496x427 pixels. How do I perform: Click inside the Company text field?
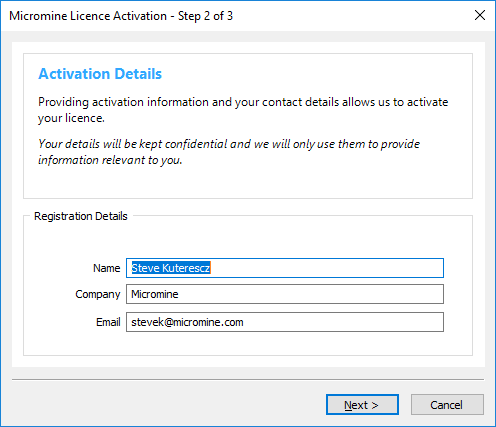tap(285, 294)
